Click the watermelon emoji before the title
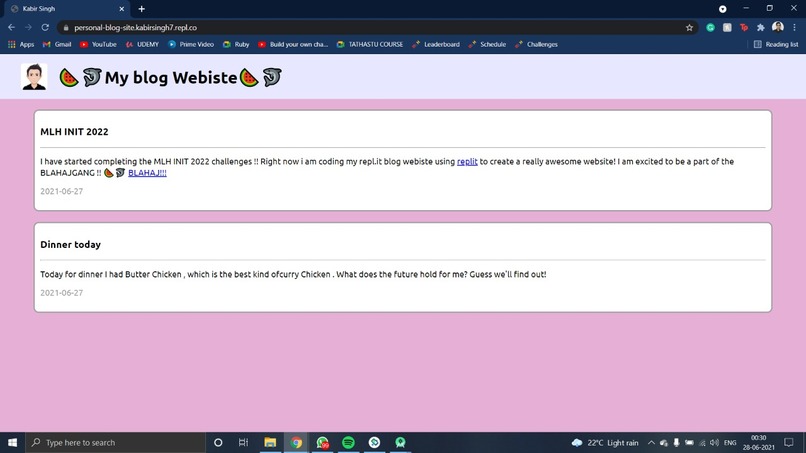This screenshot has width=806, height=453. 68,78
